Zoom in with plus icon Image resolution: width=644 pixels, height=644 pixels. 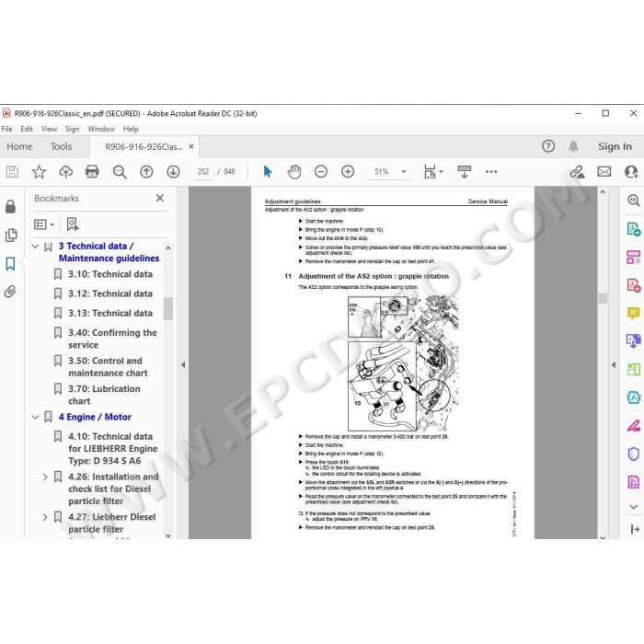(348, 171)
